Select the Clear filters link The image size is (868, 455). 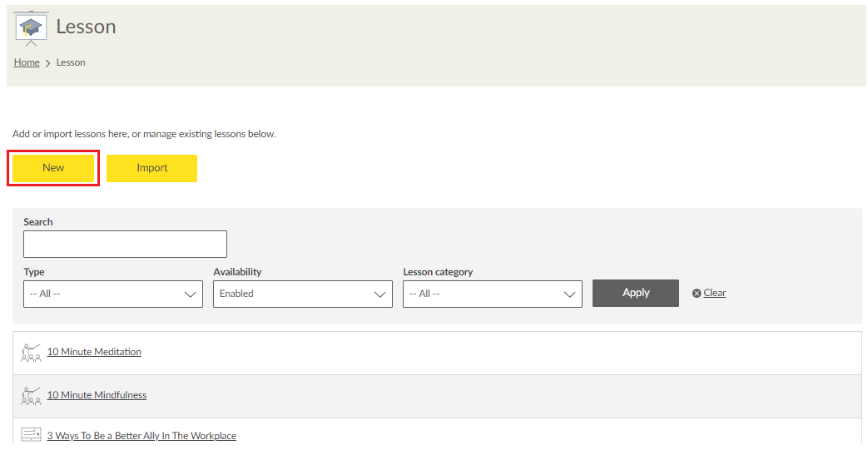715,293
